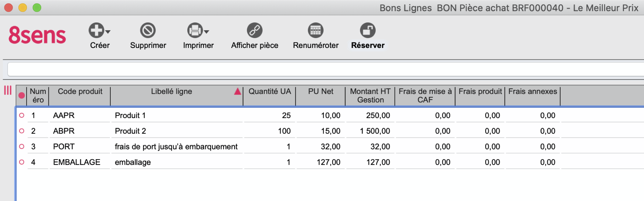
Task: Sort by Montant HT Gestion header
Action: (370, 96)
